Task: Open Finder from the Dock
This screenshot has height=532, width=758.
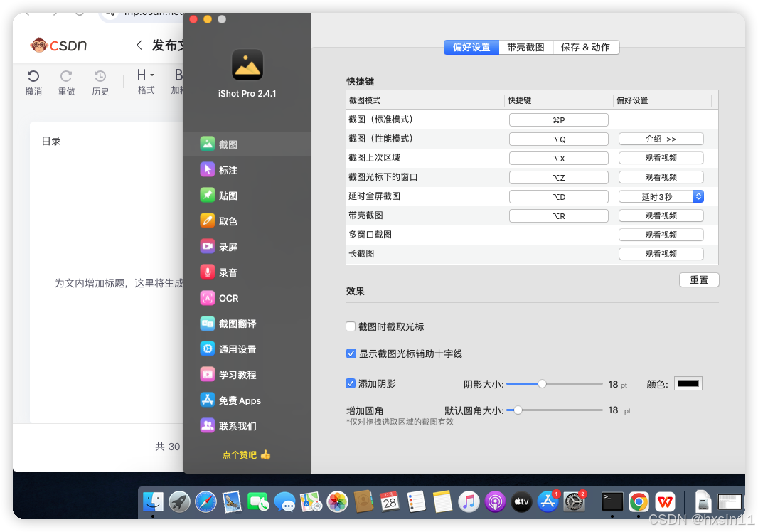Action: pos(154,501)
